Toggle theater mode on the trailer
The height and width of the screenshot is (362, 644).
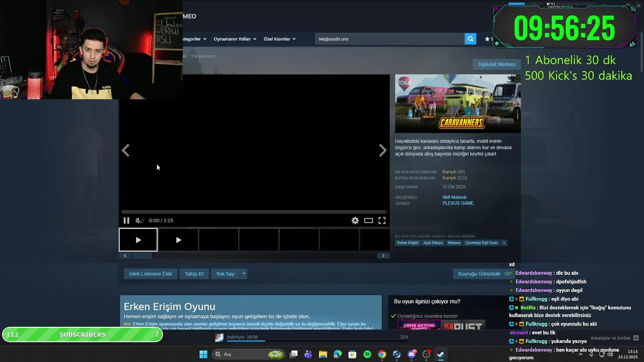coord(369,220)
